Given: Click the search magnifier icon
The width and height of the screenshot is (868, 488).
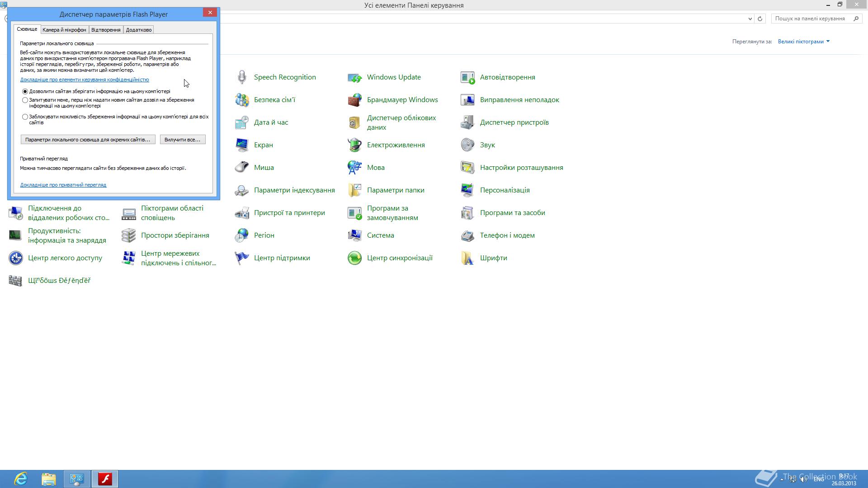Looking at the screenshot, I should (x=856, y=19).
